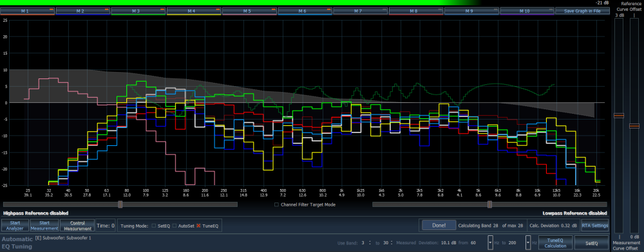Check the SetEQ tuning mode box
The width and height of the screenshot is (644, 252).
coord(154,226)
